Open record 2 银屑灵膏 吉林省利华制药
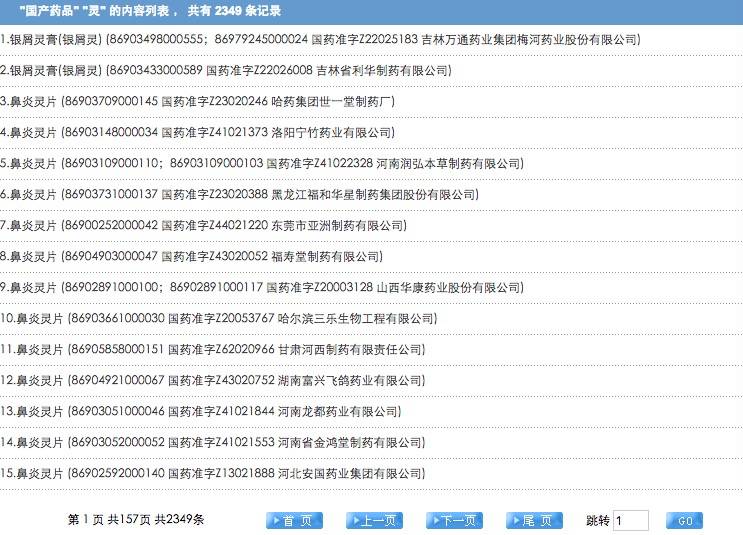The image size is (743, 535). pyautogui.click(x=226, y=70)
